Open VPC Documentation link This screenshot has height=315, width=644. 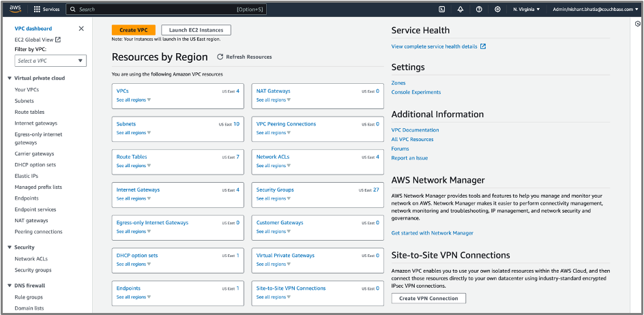tap(415, 130)
